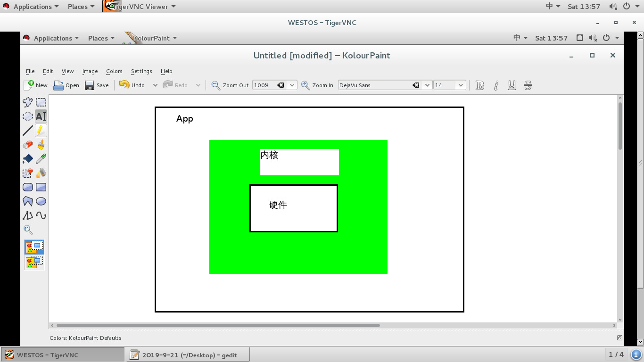This screenshot has height=362, width=644.
Task: Choose the Pen tool
Action: tap(41, 131)
